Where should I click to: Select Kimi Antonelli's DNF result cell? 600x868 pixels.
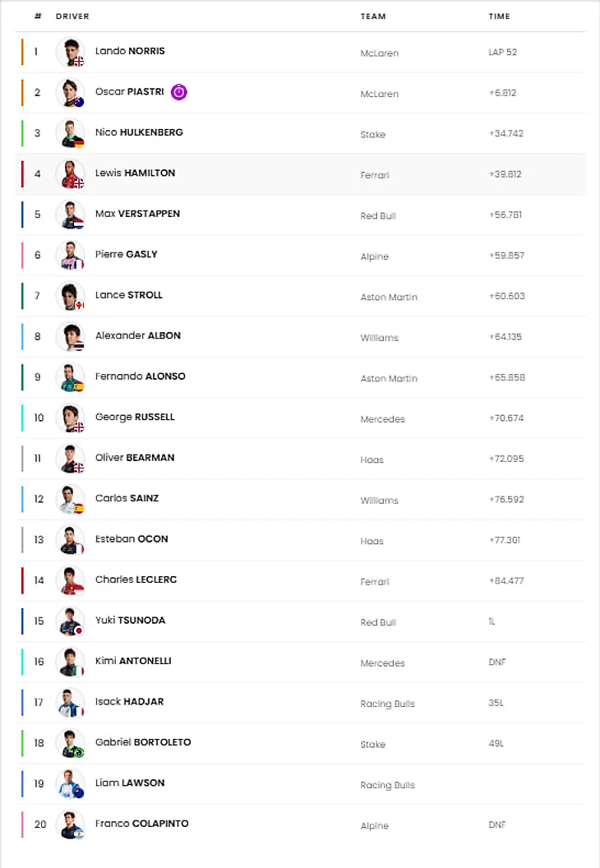(x=496, y=663)
